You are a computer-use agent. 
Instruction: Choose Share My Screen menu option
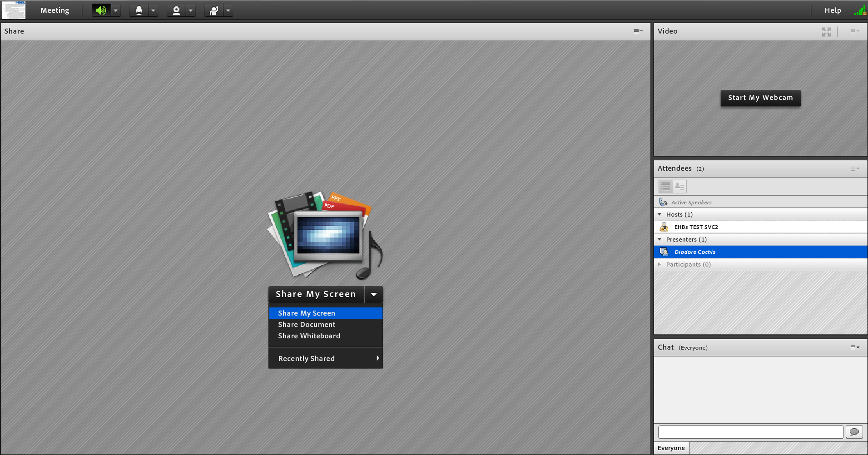(326, 313)
